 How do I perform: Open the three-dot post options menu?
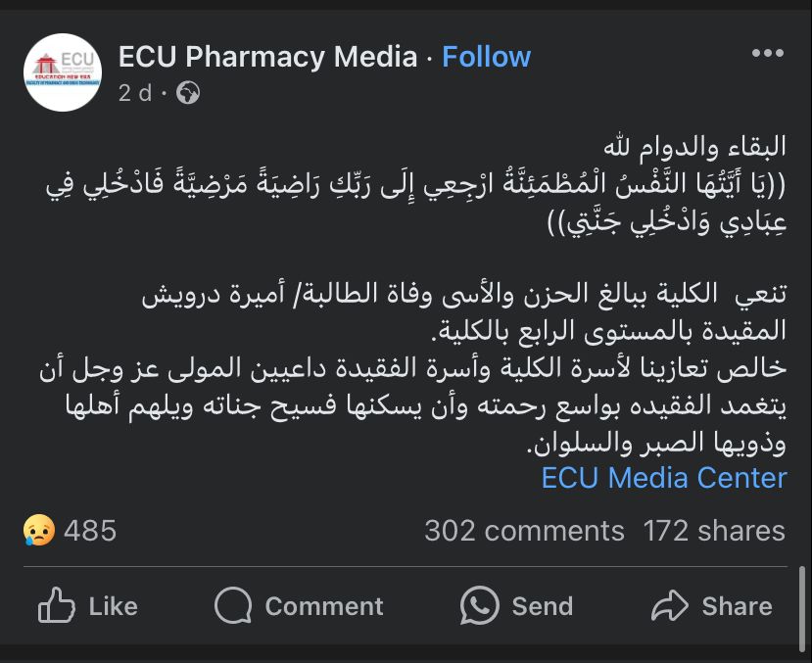pyautogui.click(x=767, y=54)
